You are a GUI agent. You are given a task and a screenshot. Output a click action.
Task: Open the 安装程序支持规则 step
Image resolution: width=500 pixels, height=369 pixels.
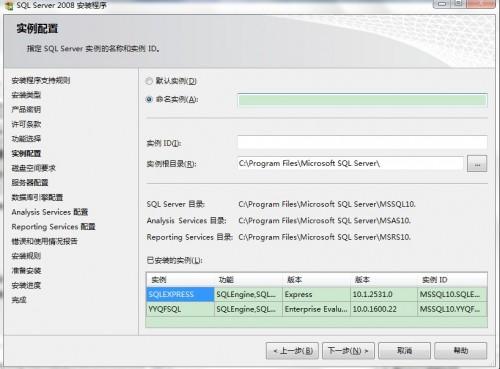coord(41,80)
